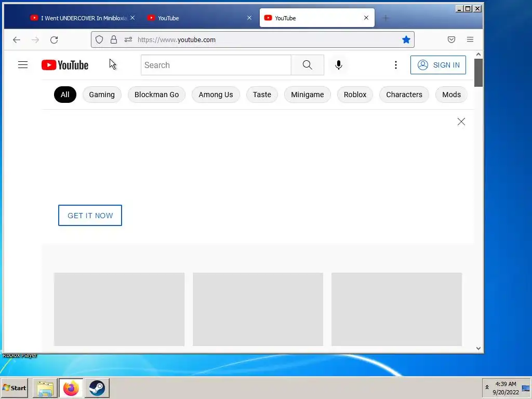
Task: View site security padlock info
Action: click(114, 39)
